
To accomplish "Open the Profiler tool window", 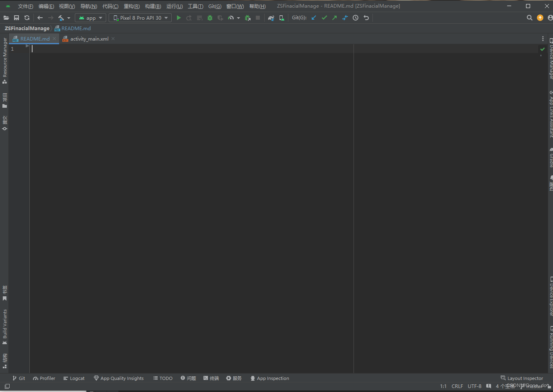I will point(44,378).
